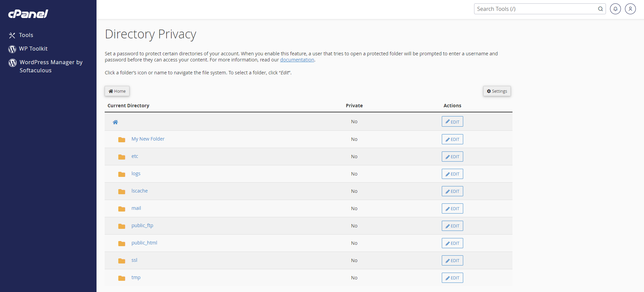Open notifications bell icon
This screenshot has width=644, height=292.
(615, 9)
